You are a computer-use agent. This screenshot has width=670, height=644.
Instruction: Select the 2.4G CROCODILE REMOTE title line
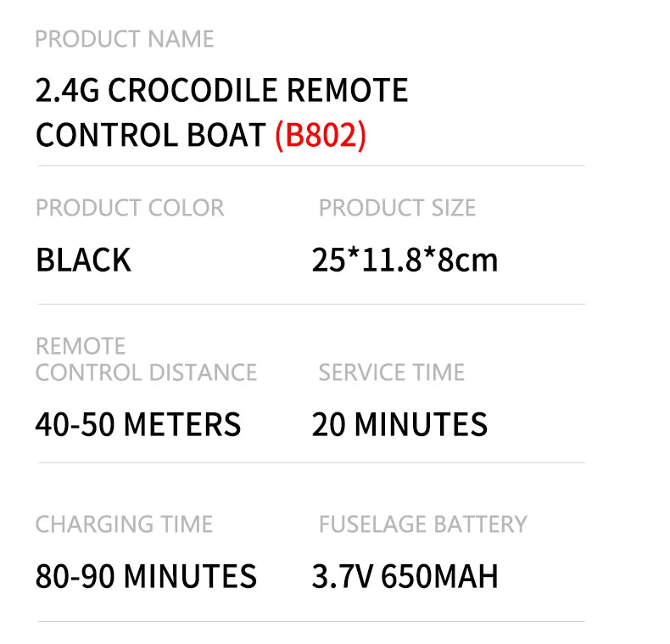pyautogui.click(x=221, y=90)
